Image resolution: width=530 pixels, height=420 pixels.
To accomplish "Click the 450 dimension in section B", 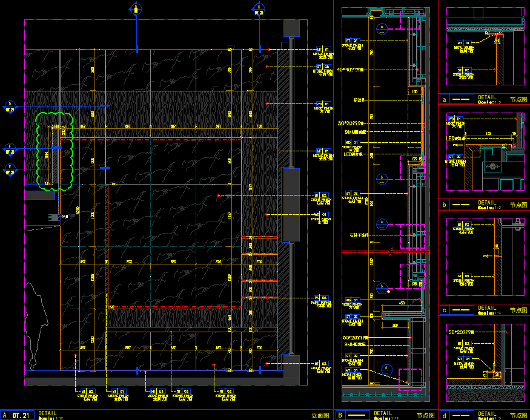I will point(402,303).
